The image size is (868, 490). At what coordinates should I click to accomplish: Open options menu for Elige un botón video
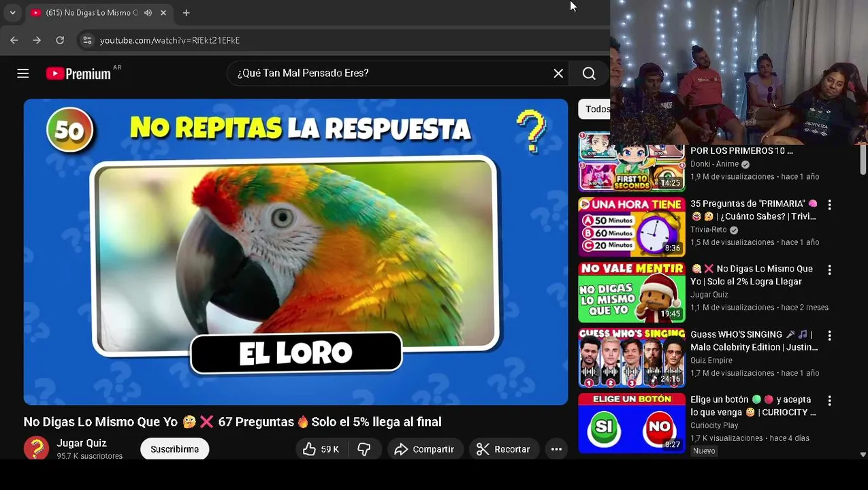click(x=829, y=401)
